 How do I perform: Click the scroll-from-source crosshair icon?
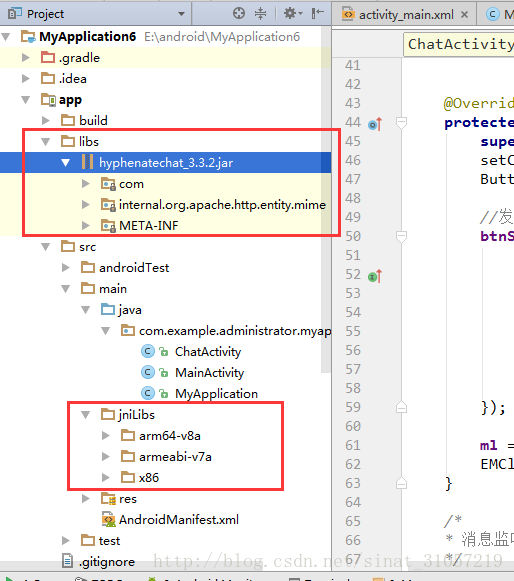[x=239, y=14]
